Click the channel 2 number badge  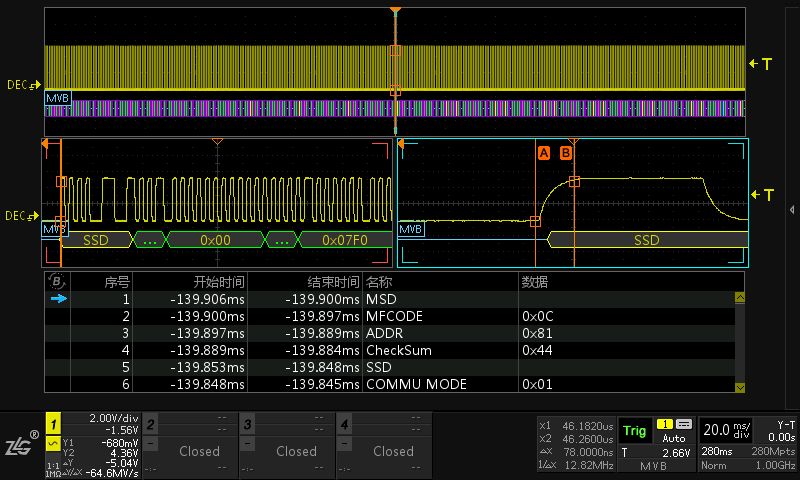(x=151, y=423)
